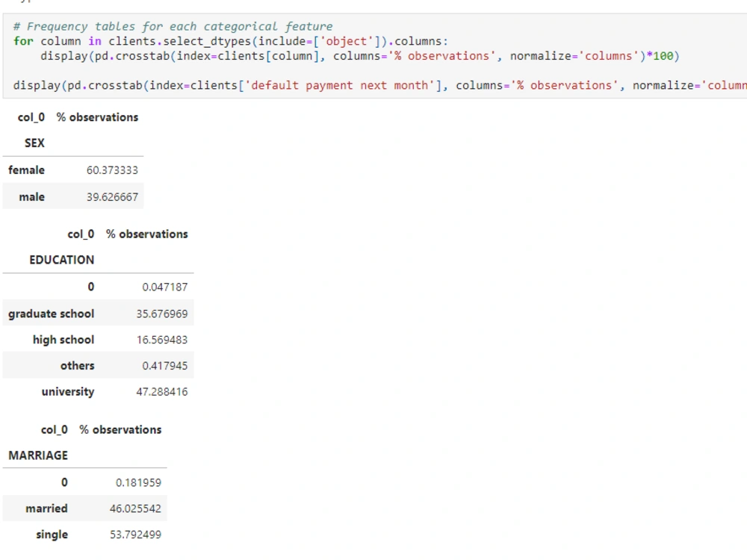Screen dimensions: 747x560
Task: Click the 'married' row label
Action: (46, 508)
